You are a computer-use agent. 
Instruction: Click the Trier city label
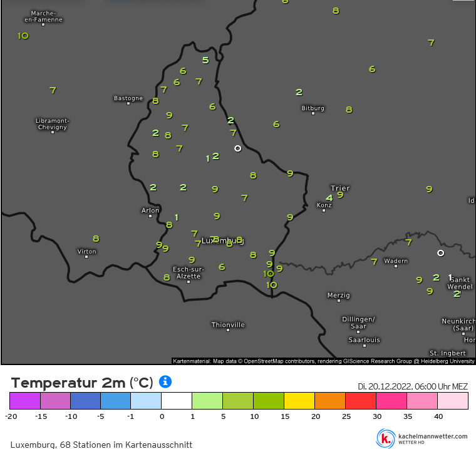point(340,188)
